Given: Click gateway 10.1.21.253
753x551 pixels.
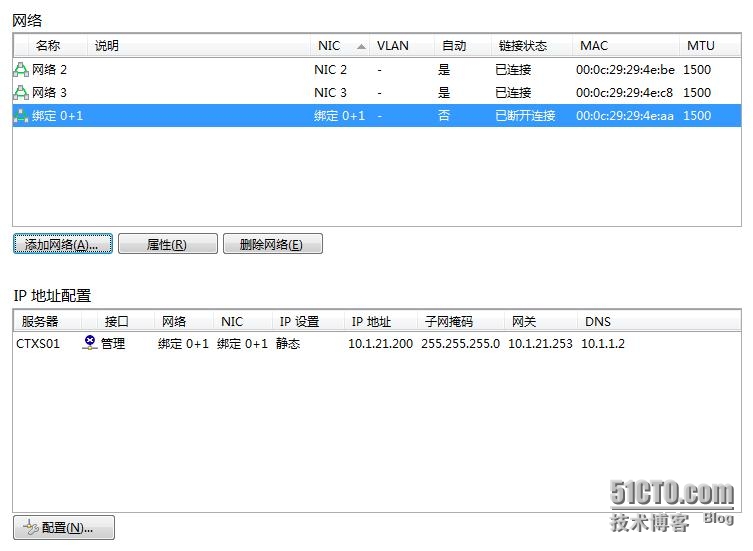Looking at the screenshot, I should [x=540, y=343].
